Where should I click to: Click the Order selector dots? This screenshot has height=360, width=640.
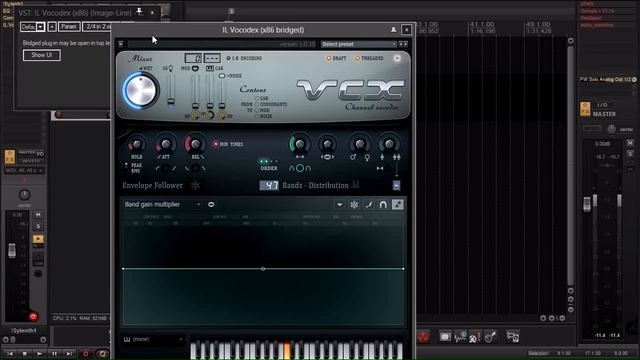[269, 162]
